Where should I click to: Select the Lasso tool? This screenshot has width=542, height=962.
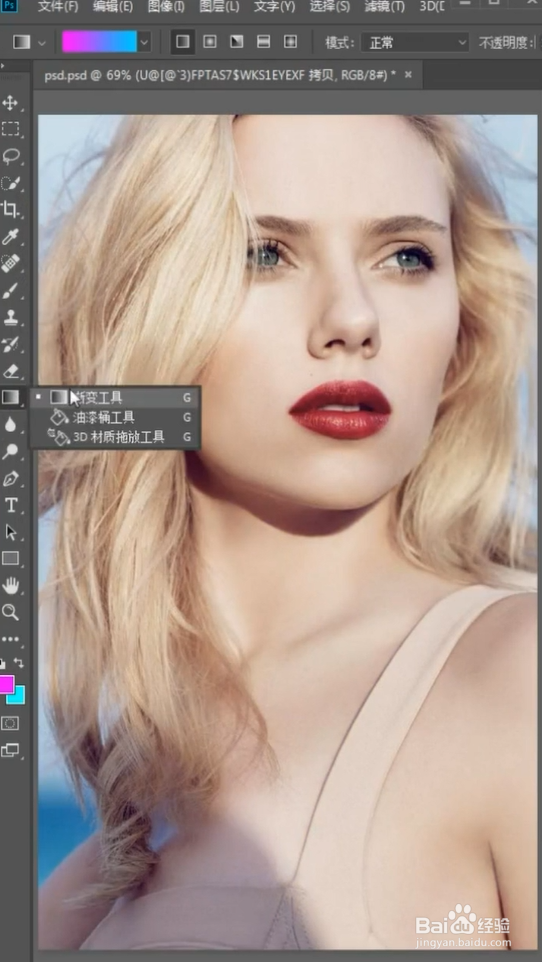[x=10, y=156]
